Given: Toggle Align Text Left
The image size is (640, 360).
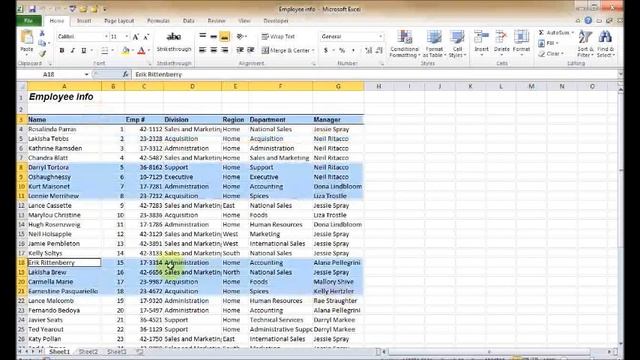Looking at the screenshot, I should [202, 50].
